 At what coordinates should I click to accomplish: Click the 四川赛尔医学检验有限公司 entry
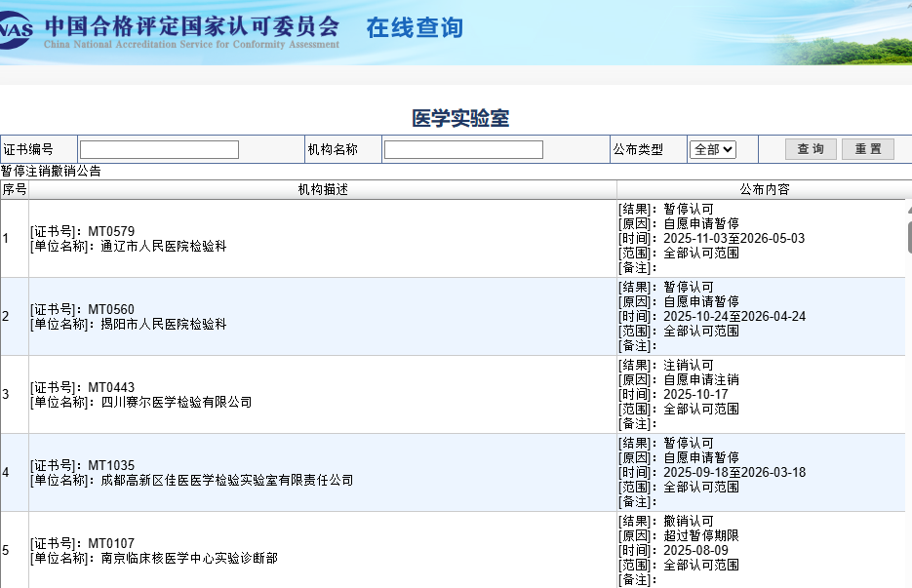click(x=176, y=402)
